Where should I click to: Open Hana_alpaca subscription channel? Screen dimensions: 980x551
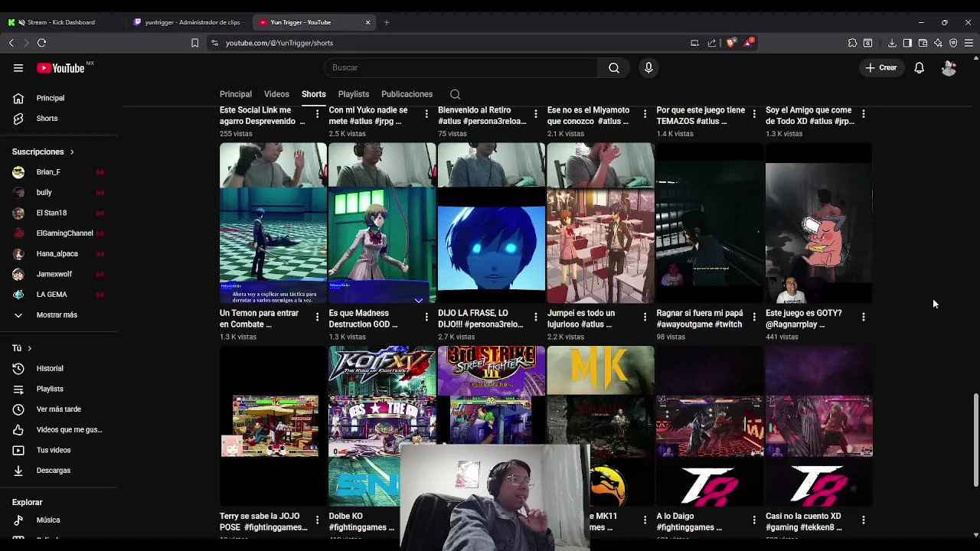click(x=58, y=254)
